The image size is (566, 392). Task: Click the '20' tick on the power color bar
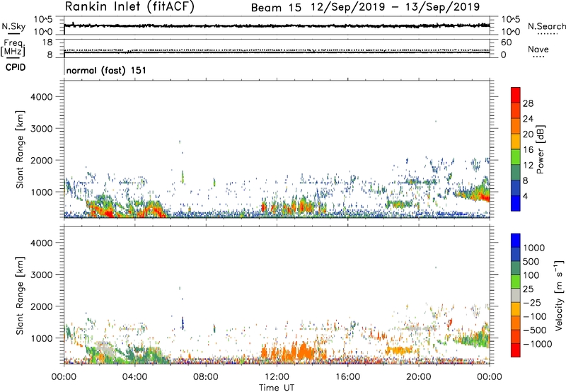point(528,134)
